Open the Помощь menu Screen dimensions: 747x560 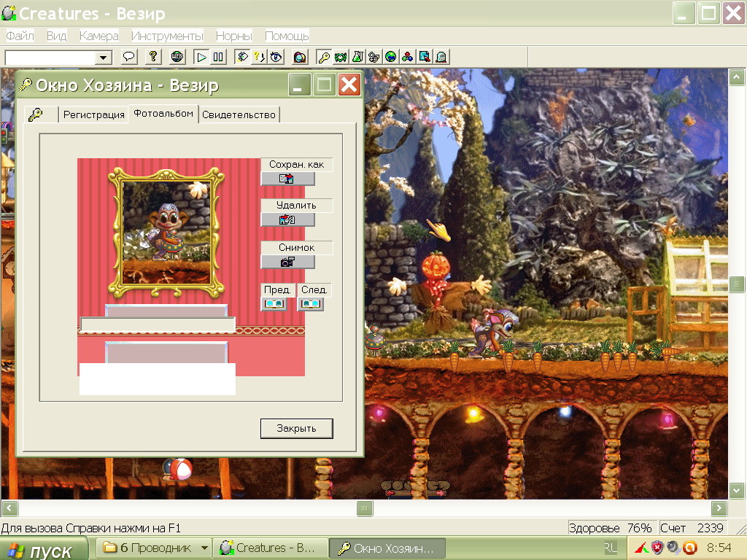pos(287,36)
